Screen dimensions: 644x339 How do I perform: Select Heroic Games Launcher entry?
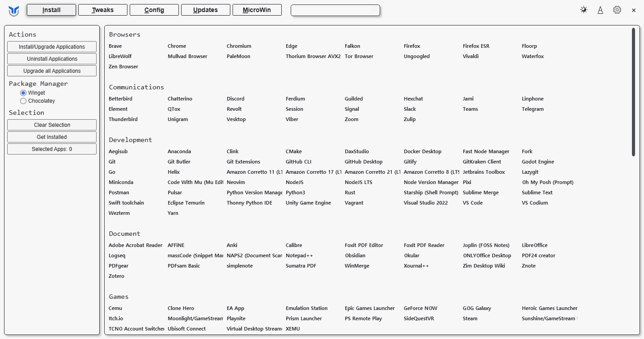tap(550, 308)
